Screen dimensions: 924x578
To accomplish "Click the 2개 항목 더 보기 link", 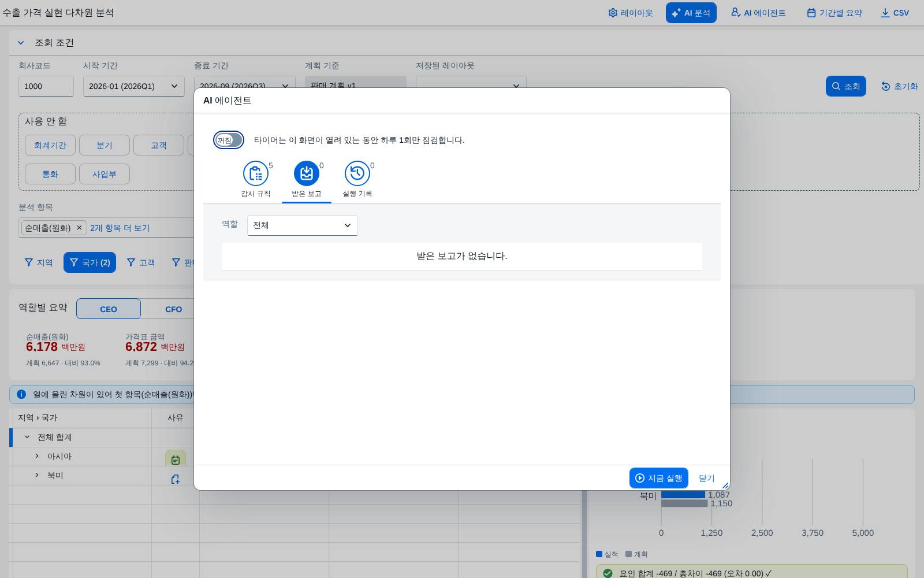I will (120, 228).
